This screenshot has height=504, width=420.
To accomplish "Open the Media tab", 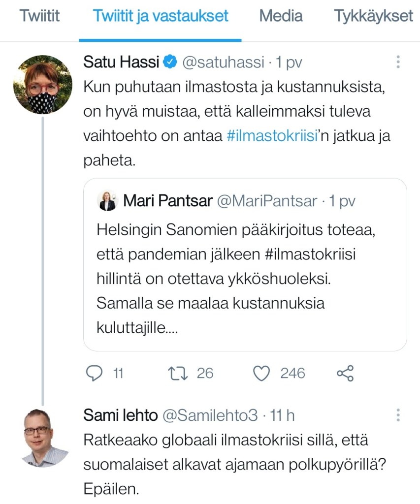I will pos(281,16).
